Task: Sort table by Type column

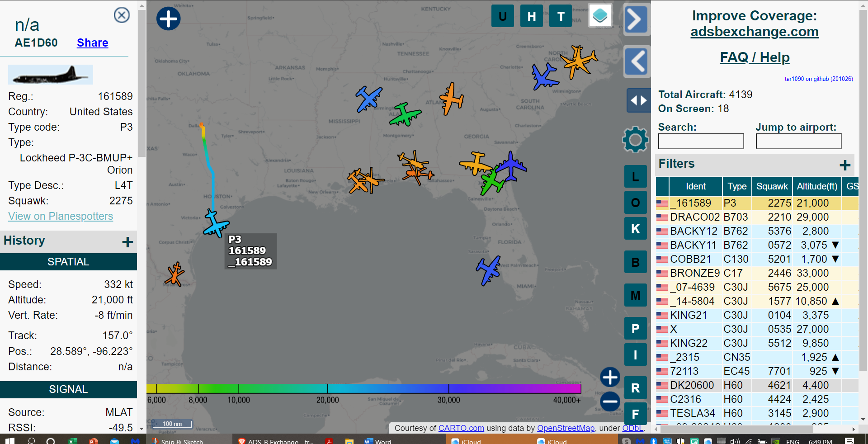Action: pos(737,186)
